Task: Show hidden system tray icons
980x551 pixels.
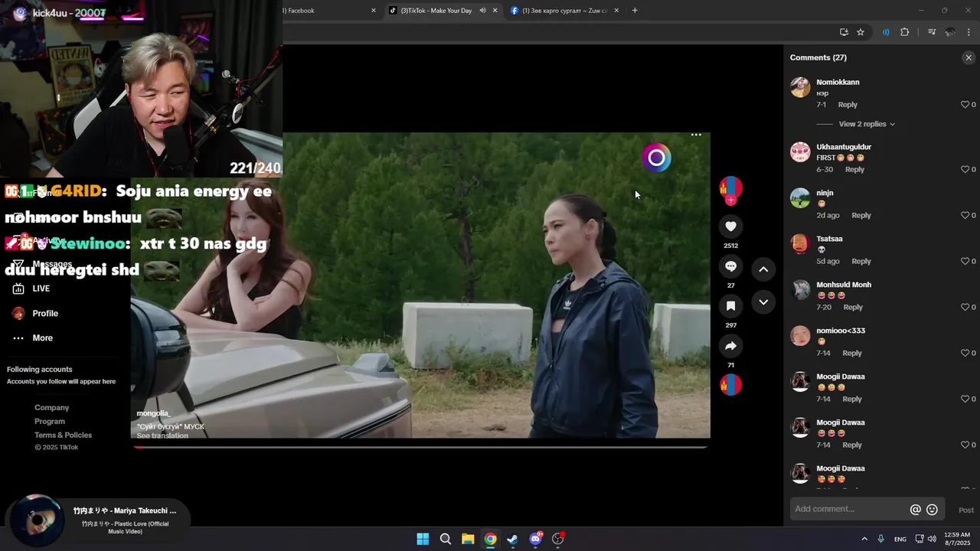Action: click(x=864, y=539)
